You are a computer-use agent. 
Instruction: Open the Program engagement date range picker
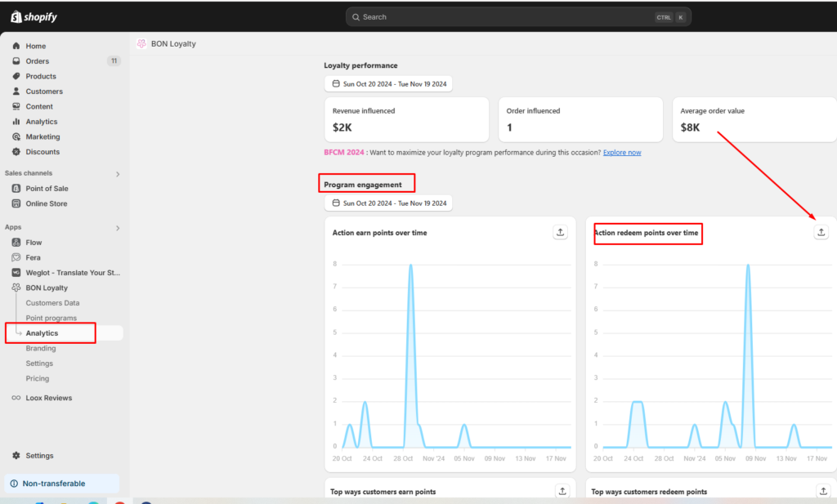(388, 203)
